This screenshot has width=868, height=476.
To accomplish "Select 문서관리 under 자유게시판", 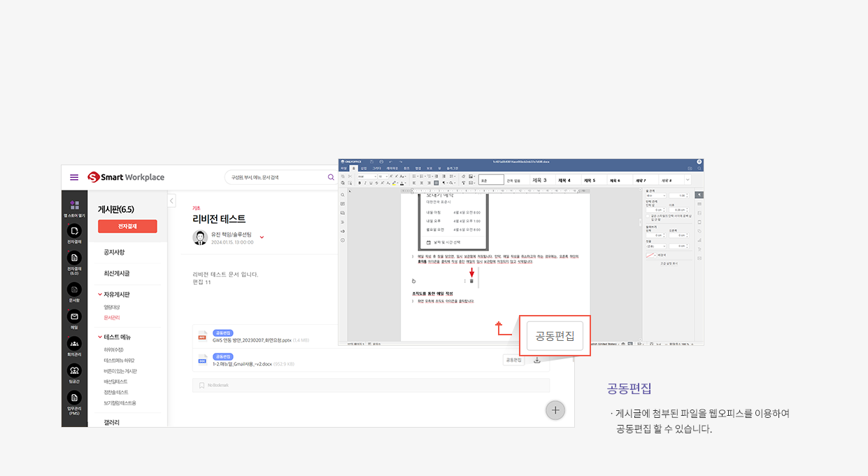I will (x=112, y=318).
